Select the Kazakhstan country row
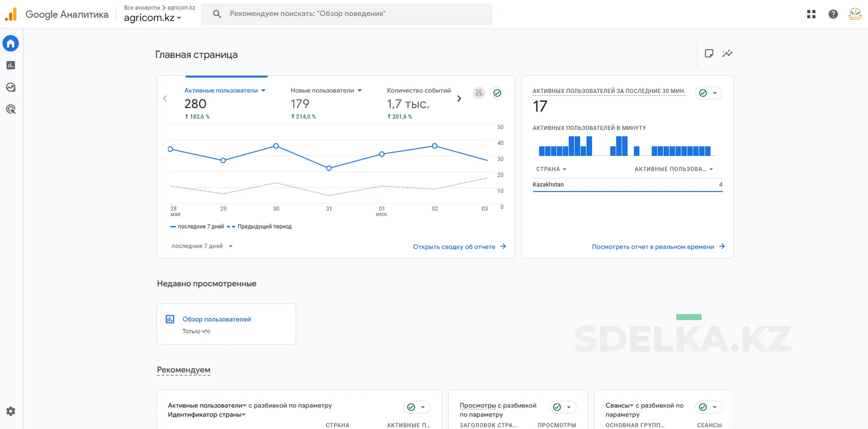 click(627, 184)
